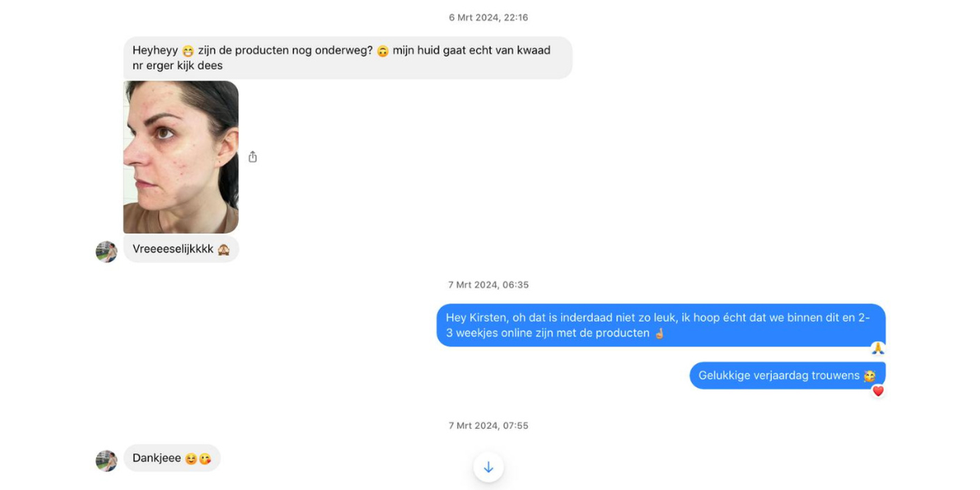Viewport: 980px width, 490px height.
Task: Open profile avatar next to Vreeeeselijkkkk message
Action: (106, 252)
